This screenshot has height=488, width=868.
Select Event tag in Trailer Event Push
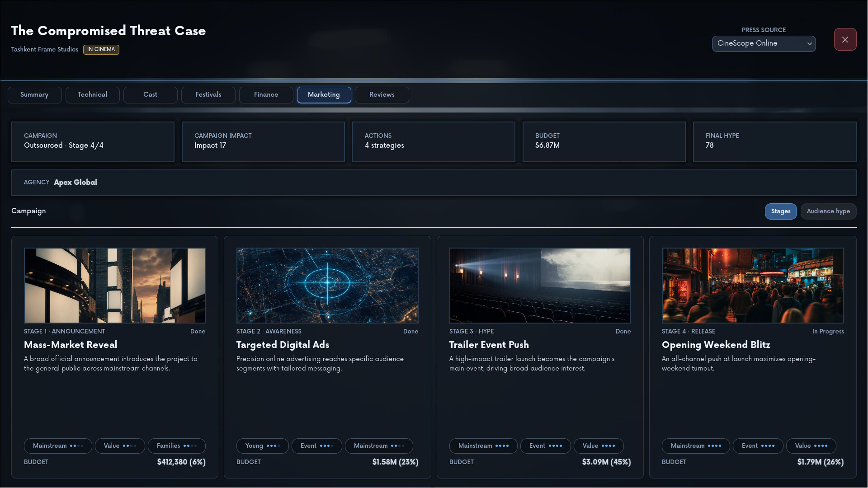pos(546,446)
